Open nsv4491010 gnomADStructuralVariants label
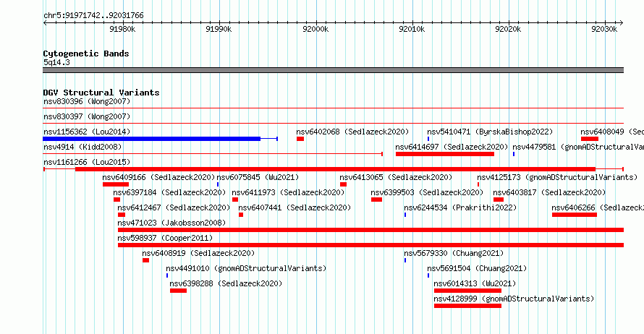The height and width of the screenshot is (334, 644). 246,268
